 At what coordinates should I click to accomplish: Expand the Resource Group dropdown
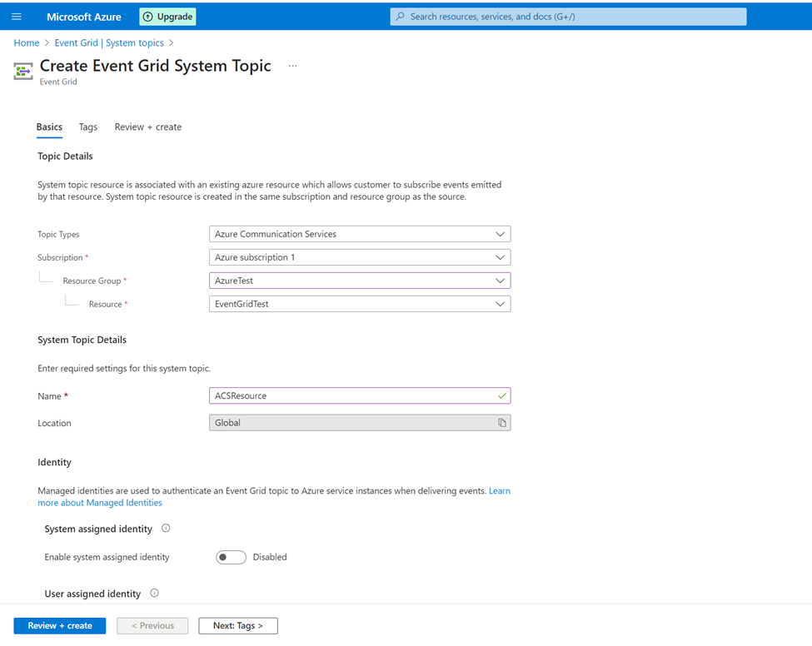(360, 281)
